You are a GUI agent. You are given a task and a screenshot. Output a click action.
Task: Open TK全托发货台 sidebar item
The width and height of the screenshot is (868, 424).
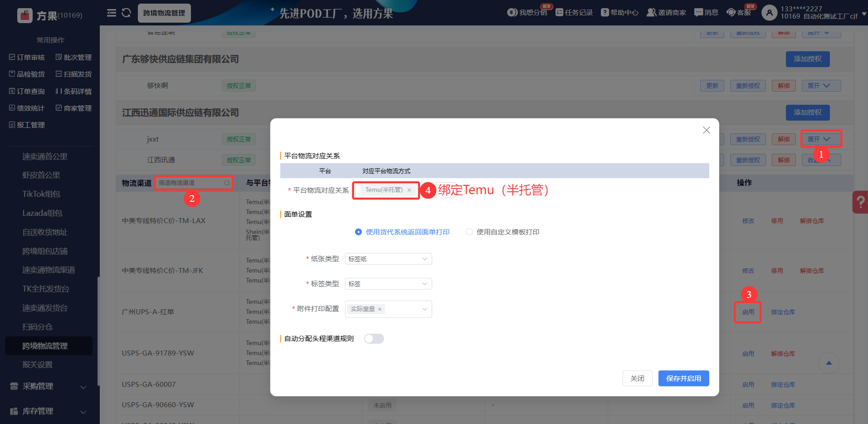click(x=46, y=289)
